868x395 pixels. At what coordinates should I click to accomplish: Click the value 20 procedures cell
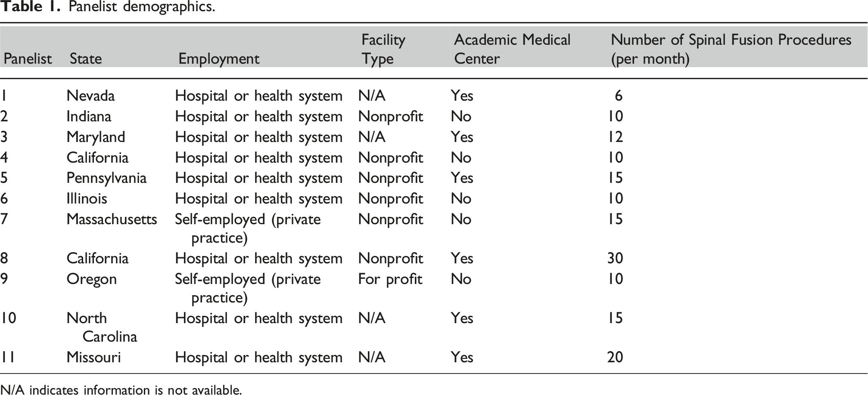(x=615, y=357)
